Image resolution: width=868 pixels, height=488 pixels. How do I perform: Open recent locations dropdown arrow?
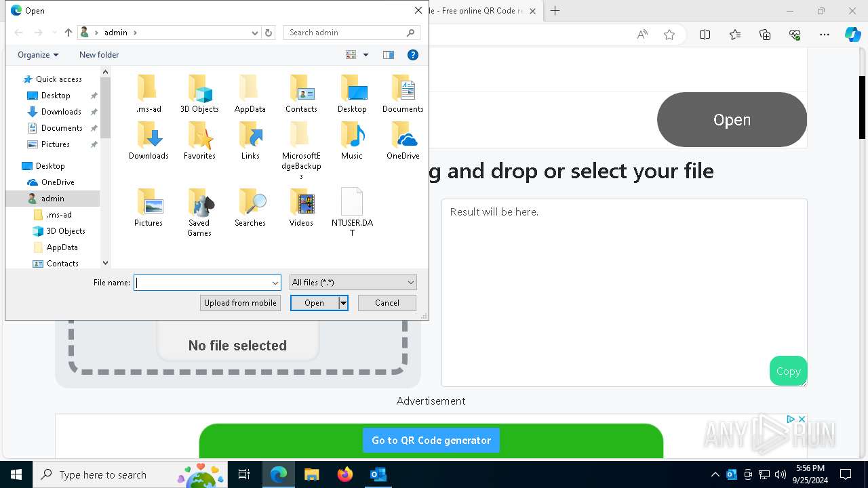click(x=54, y=33)
